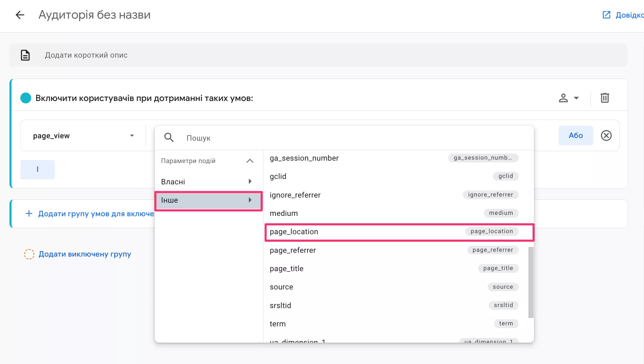Open the Довідка help link
The width and height of the screenshot is (644, 364).
pos(623,15)
